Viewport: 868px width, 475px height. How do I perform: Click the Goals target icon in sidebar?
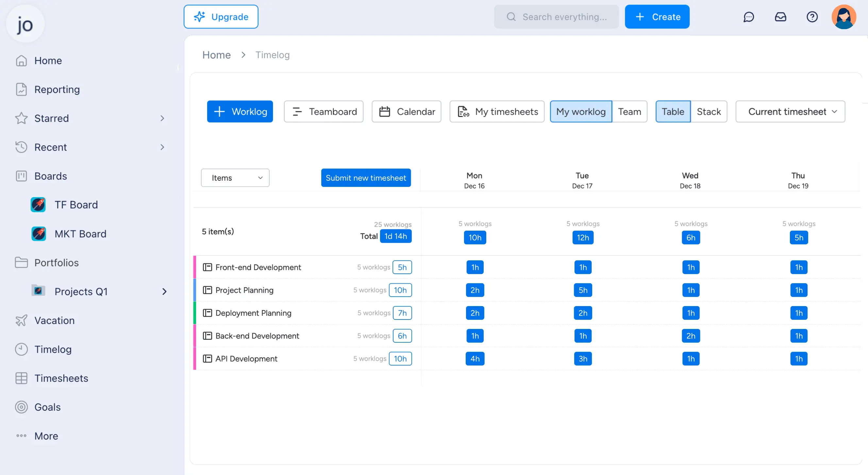coord(21,407)
